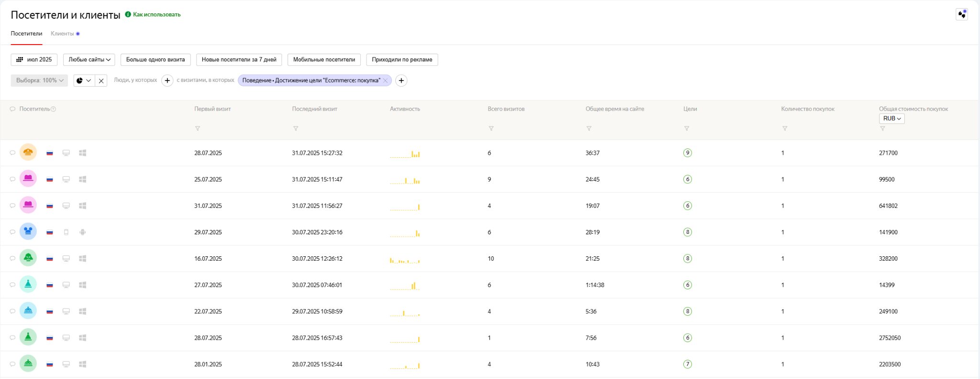Screen dimensions: 980x379
Task: Open comment icon for visitor with 271700 purchases
Action: (x=12, y=153)
